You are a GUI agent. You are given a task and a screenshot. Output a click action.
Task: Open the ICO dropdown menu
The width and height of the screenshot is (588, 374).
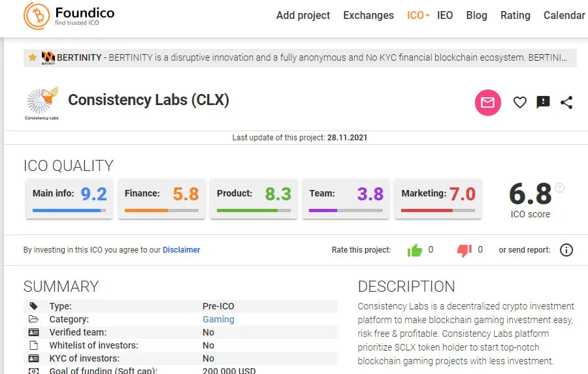(x=418, y=16)
